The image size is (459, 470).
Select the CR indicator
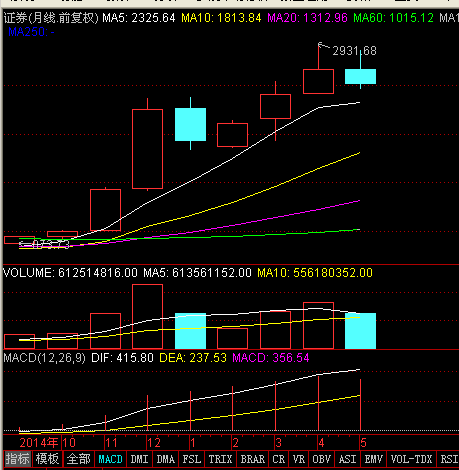click(279, 459)
